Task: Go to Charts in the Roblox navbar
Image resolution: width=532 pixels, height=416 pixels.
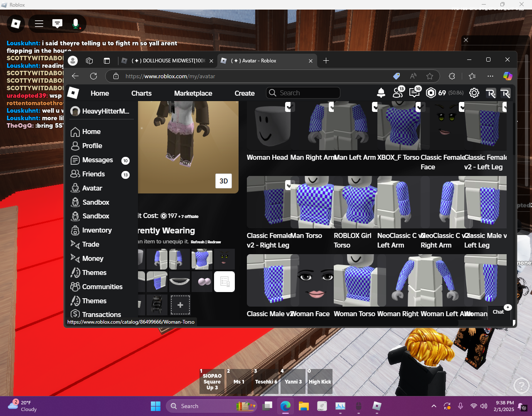Action: click(x=141, y=93)
